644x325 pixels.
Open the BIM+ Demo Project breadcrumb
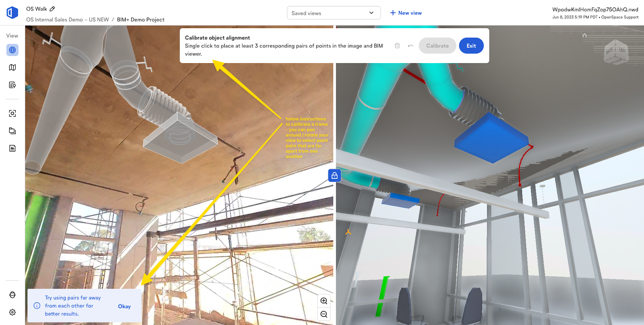(x=140, y=20)
